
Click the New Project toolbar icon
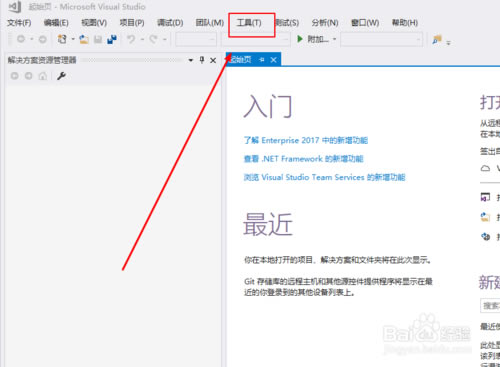pyautogui.click(x=62, y=39)
